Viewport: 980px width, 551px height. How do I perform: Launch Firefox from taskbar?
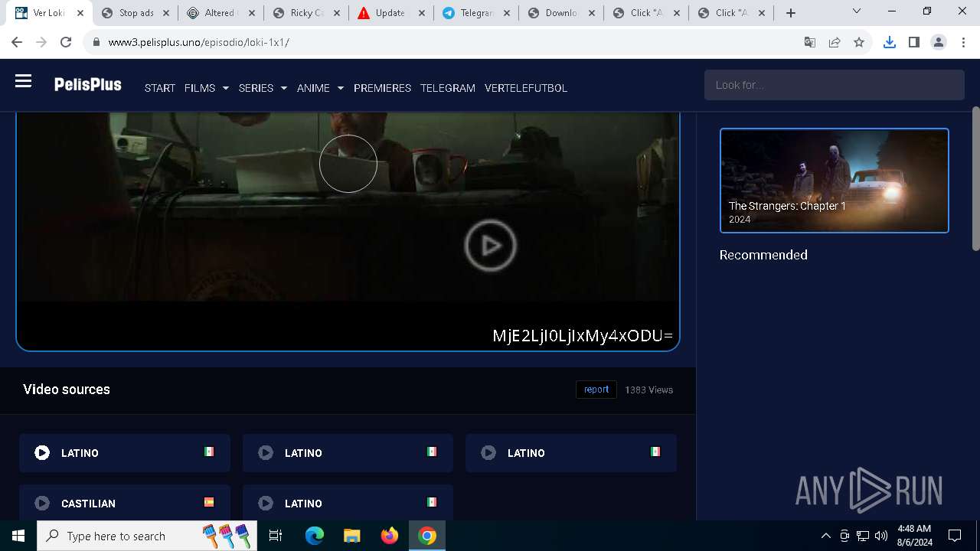(390, 536)
